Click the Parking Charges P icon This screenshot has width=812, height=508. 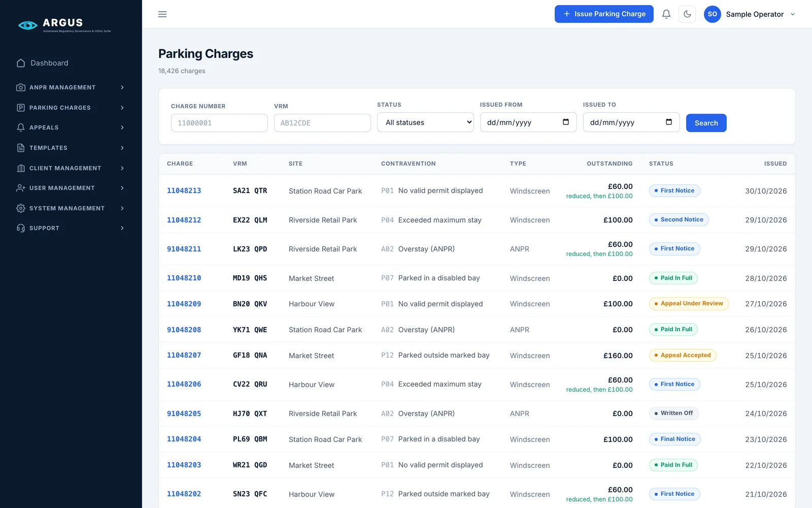click(21, 108)
